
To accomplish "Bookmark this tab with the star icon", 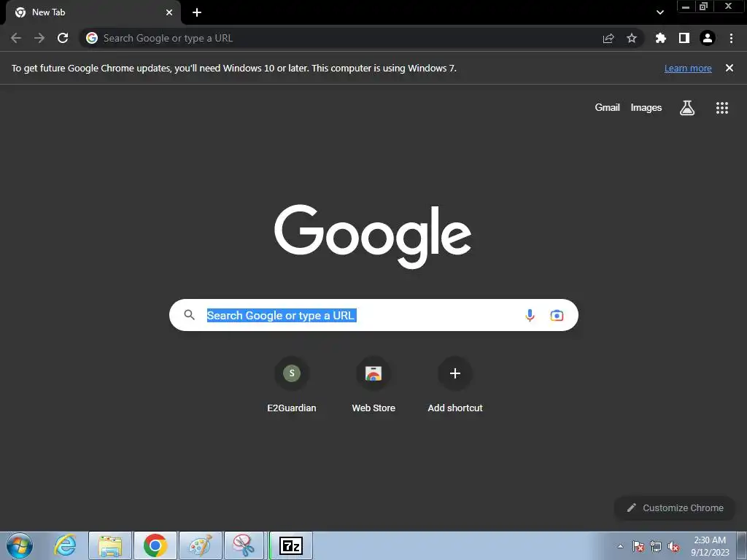I will point(632,38).
